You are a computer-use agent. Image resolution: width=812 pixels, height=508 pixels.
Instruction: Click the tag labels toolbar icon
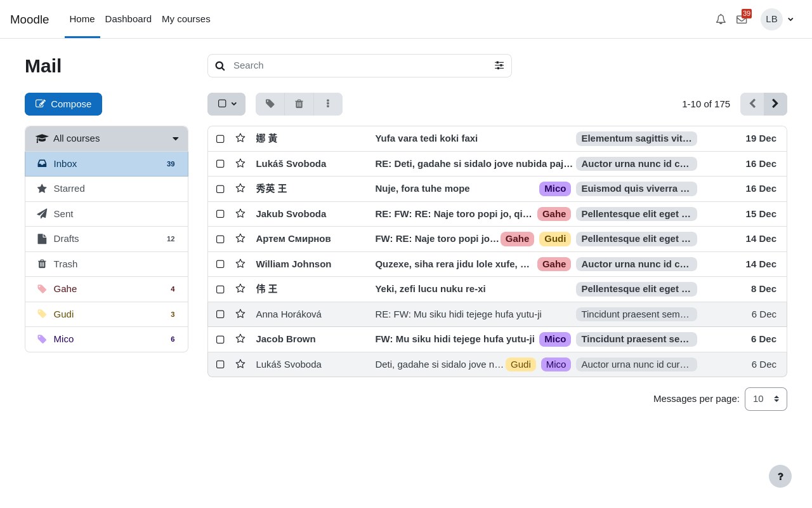point(270,104)
